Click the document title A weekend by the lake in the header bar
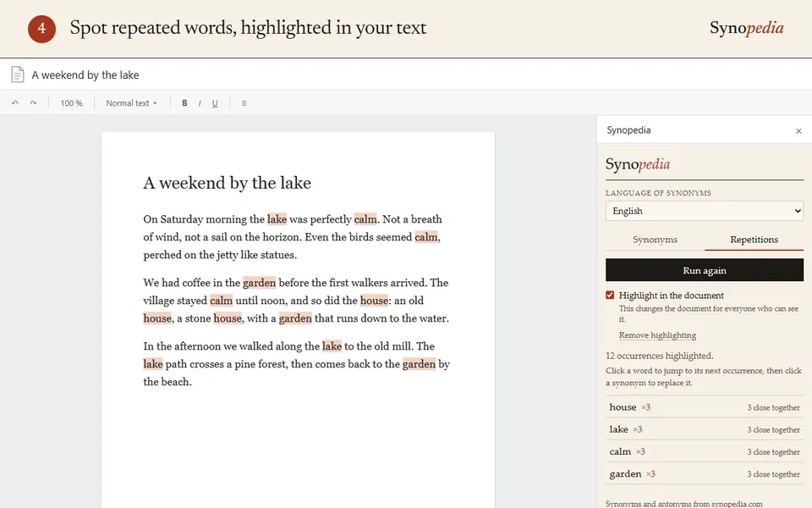Image resolution: width=812 pixels, height=508 pixels. [85, 75]
